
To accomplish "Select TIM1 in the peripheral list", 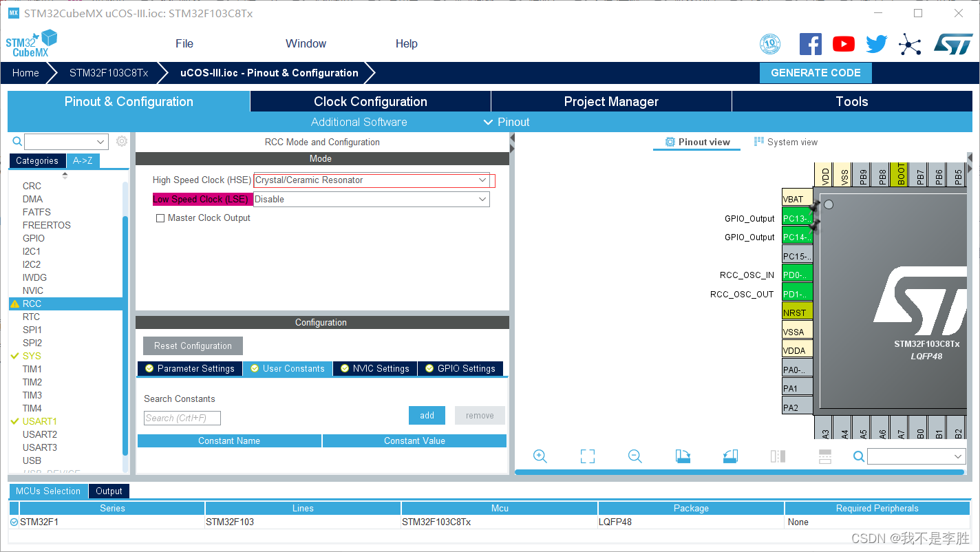I will (x=32, y=369).
